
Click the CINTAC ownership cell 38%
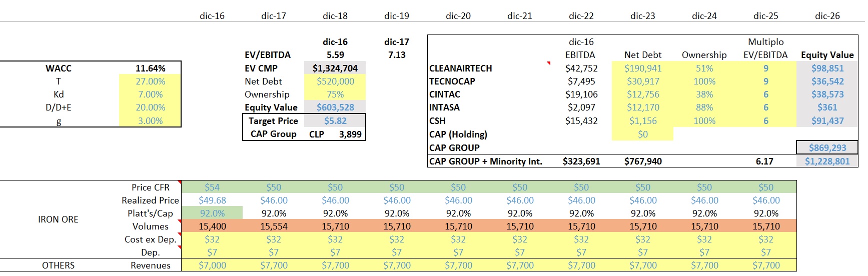pos(704,94)
